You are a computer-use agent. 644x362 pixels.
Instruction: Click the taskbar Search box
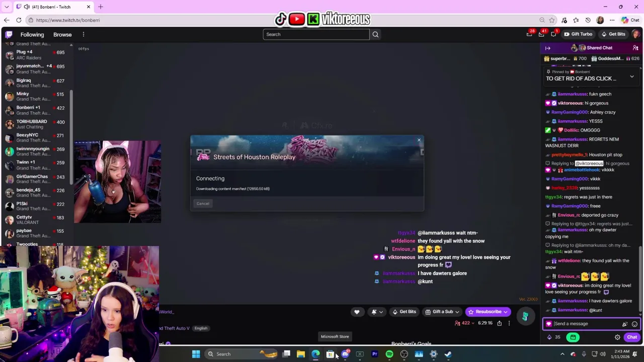[242, 354]
